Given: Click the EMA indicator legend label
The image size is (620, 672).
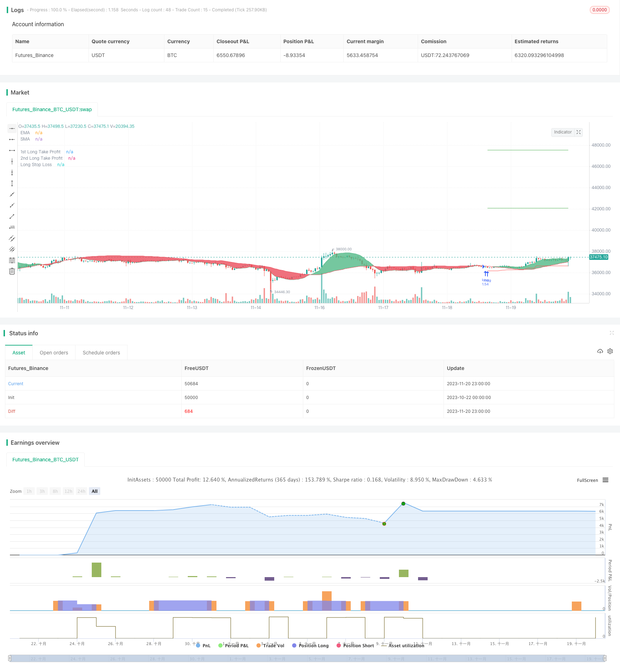Looking at the screenshot, I should point(25,133).
